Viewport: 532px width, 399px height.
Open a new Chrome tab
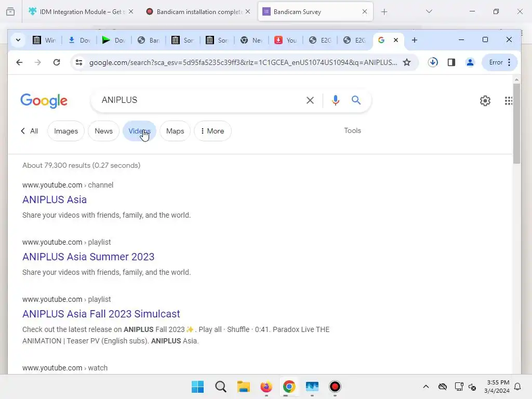(414, 40)
